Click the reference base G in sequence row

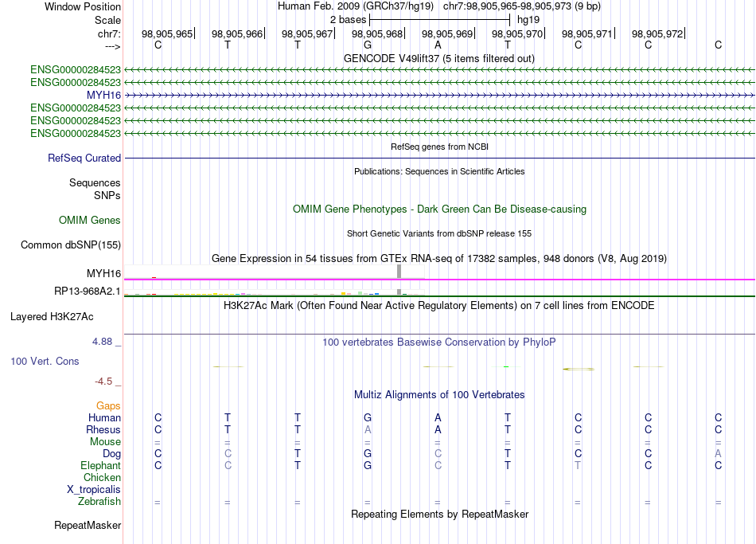tap(368, 45)
